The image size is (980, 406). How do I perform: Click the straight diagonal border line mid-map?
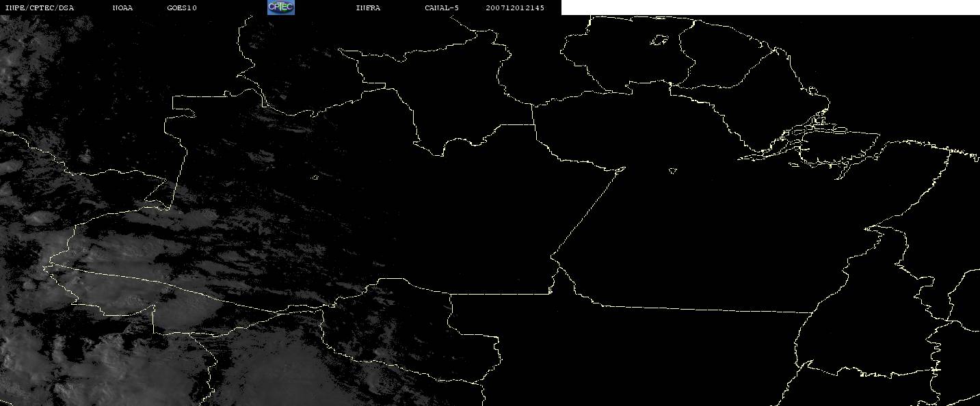click(x=588, y=212)
